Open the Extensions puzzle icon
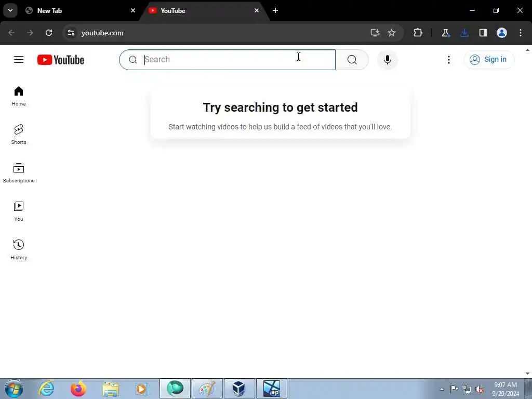This screenshot has height=399, width=532. (418, 33)
